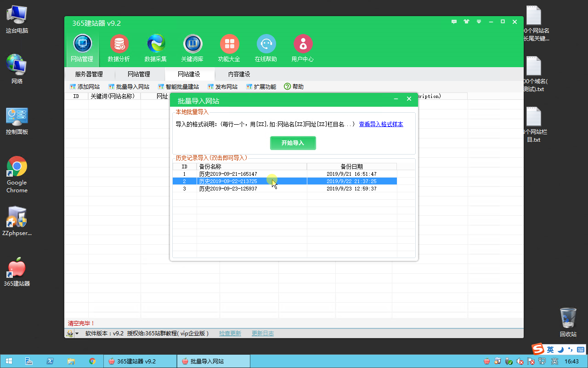Open the 长尾关键... text file on desktop
The image size is (588, 368).
tap(535, 23)
